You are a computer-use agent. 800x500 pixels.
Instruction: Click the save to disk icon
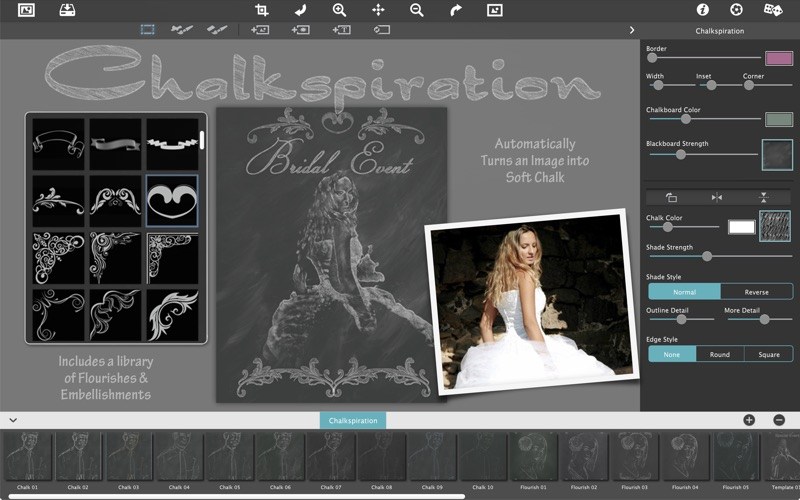67,10
